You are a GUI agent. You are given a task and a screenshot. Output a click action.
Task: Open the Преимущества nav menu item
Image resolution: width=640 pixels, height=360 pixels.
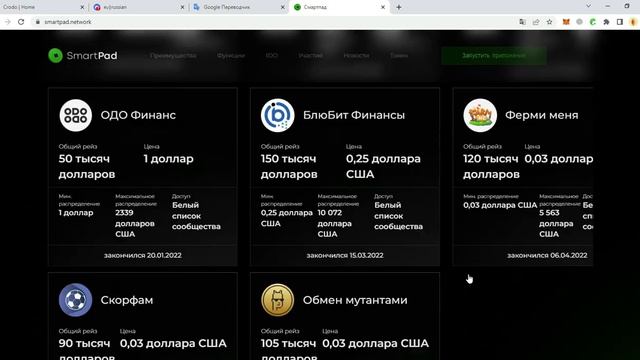coord(173,56)
